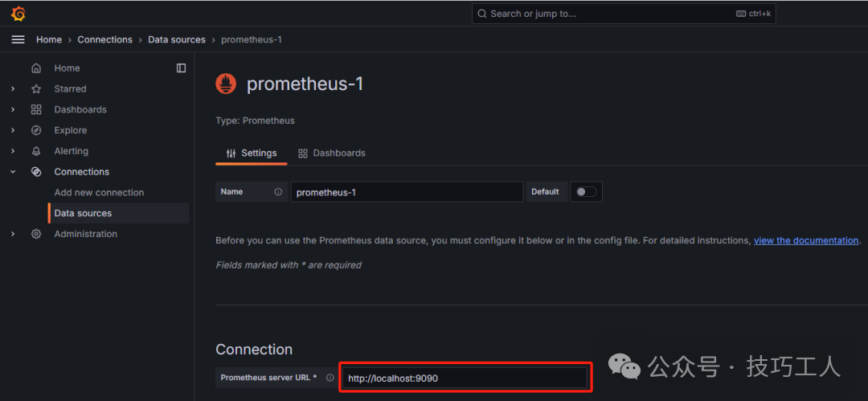This screenshot has height=401, width=868.
Task: Go to Connections in the breadcrumb
Action: point(104,39)
